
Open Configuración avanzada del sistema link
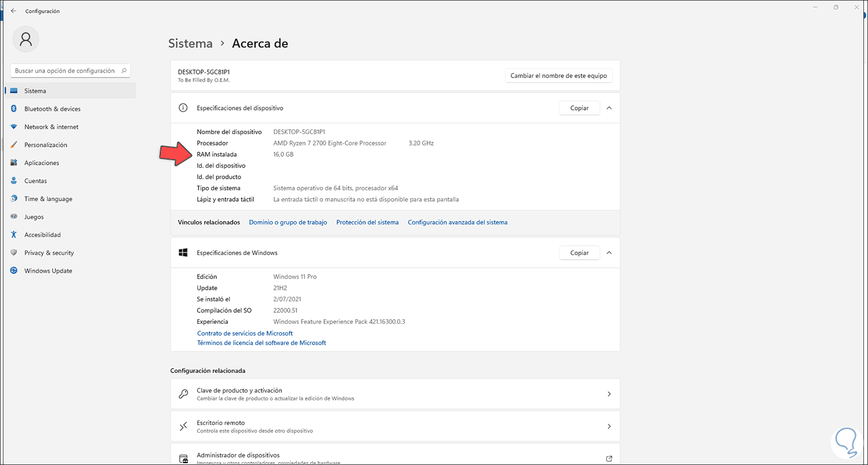point(457,222)
